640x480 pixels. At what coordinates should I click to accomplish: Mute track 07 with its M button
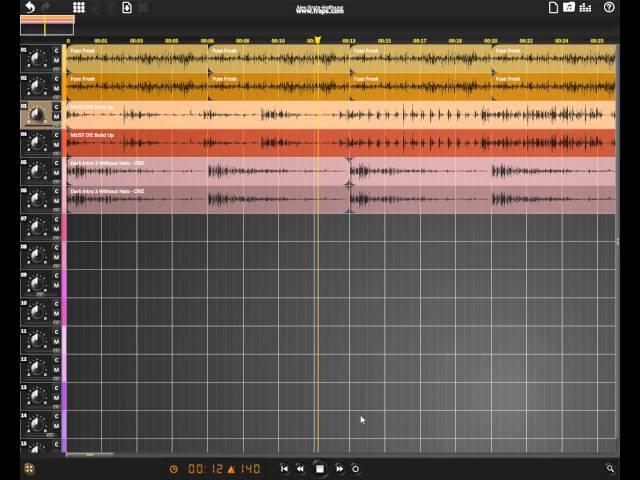click(56, 229)
